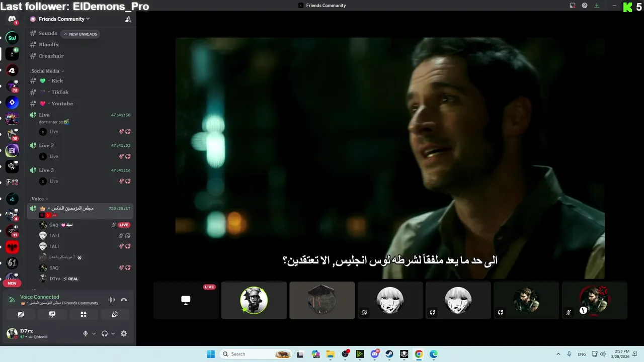
Task: Open microphone input options arrow
Action: 94,333
